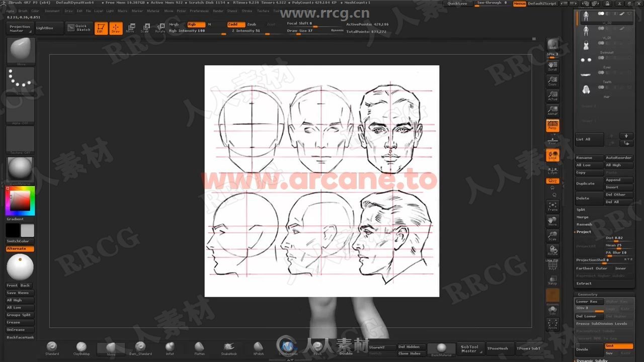The image size is (644, 362).
Task: Toggle Local symmetry button
Action: 552,155
